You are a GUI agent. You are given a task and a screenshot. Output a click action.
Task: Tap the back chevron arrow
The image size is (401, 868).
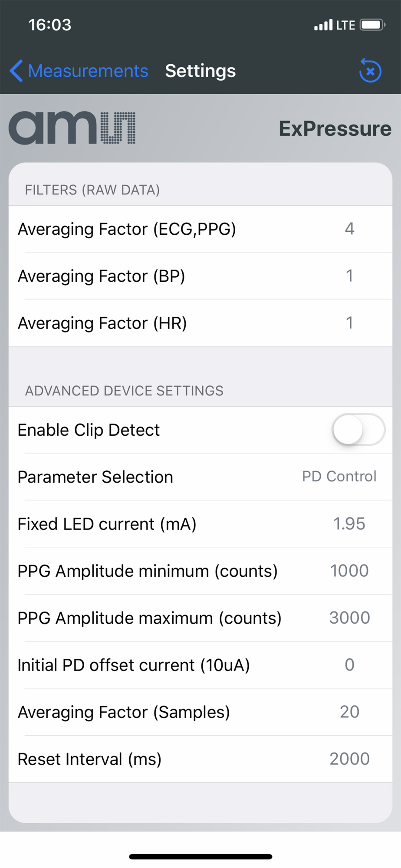pos(16,71)
